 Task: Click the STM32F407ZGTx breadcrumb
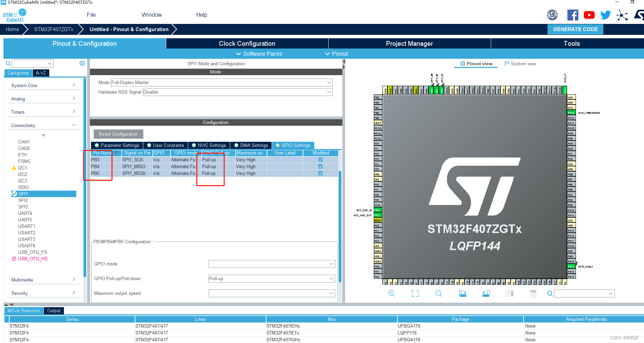coord(54,29)
